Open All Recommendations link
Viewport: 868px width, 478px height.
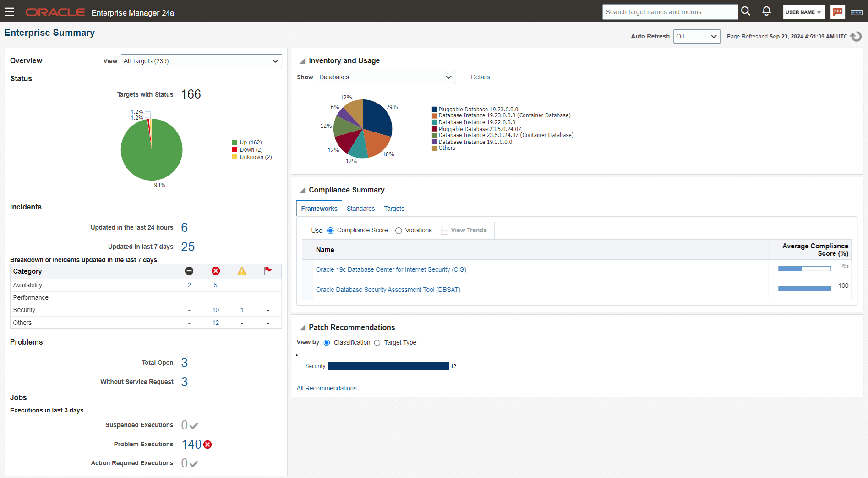326,388
